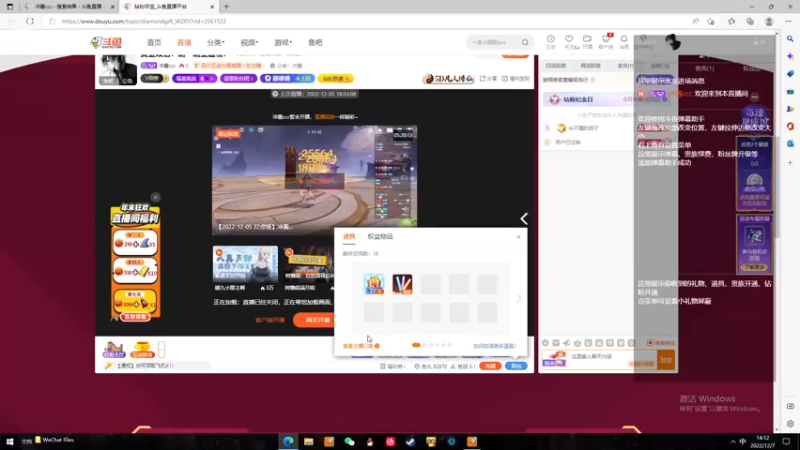Image resolution: width=800 pixels, height=450 pixels.
Task: Go to 首页 in the top navigation
Action: click(x=154, y=42)
